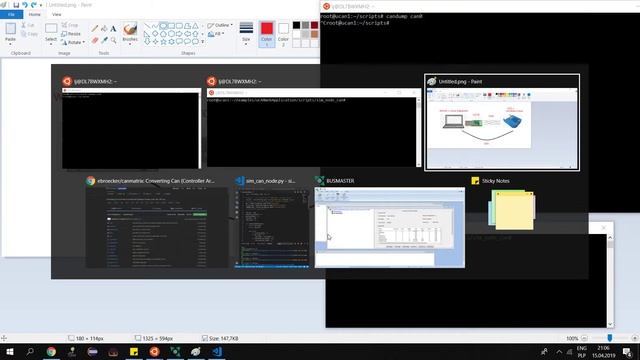Click the Brushes tool icon

130,29
